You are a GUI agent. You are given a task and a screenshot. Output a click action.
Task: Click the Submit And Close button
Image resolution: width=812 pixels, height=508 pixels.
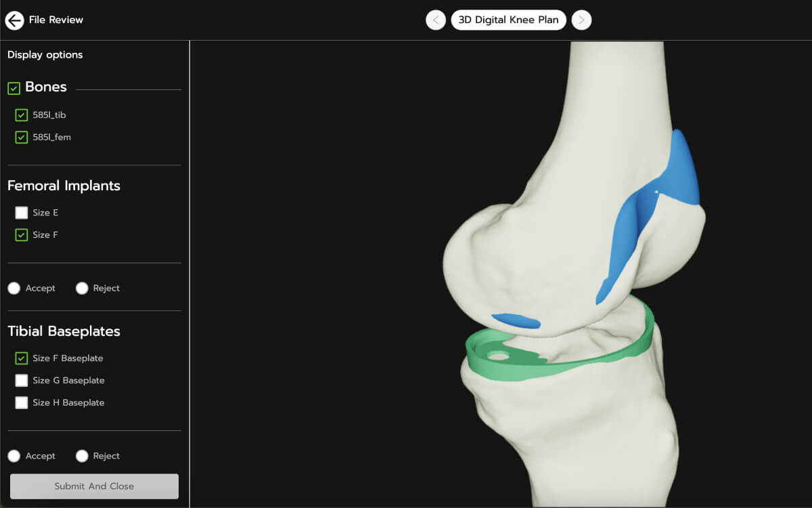click(94, 486)
